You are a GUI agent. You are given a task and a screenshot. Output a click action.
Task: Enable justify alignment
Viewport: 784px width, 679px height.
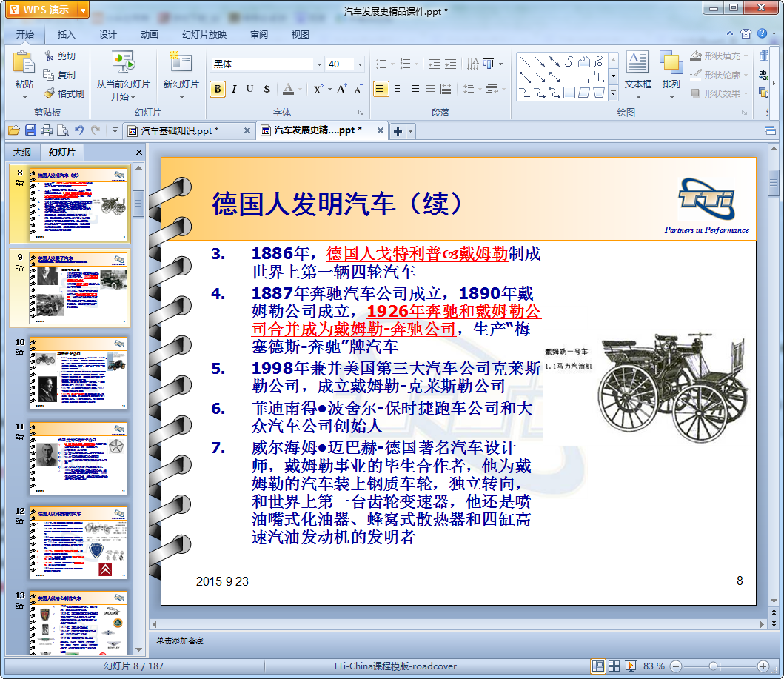pos(430,90)
